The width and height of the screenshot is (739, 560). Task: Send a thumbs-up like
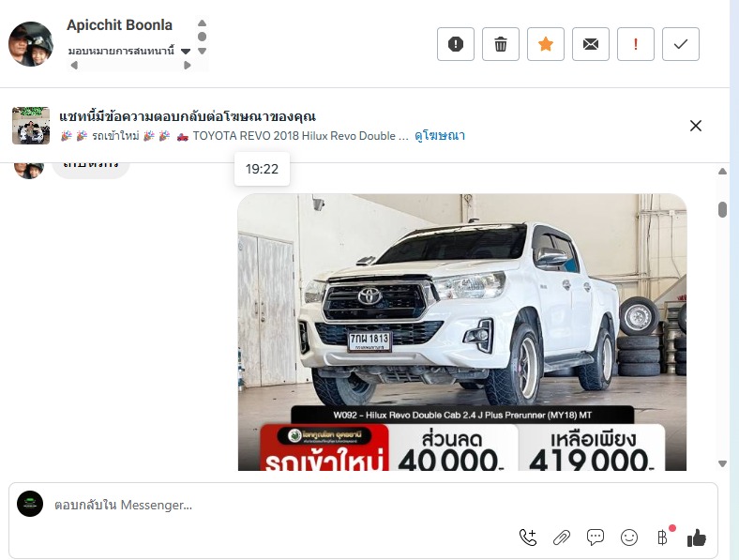tap(697, 537)
